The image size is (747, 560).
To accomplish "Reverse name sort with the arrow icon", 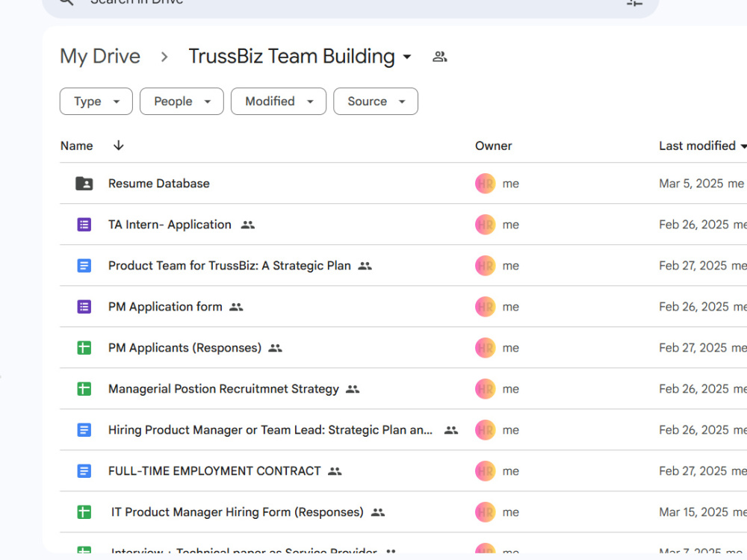I will [119, 146].
